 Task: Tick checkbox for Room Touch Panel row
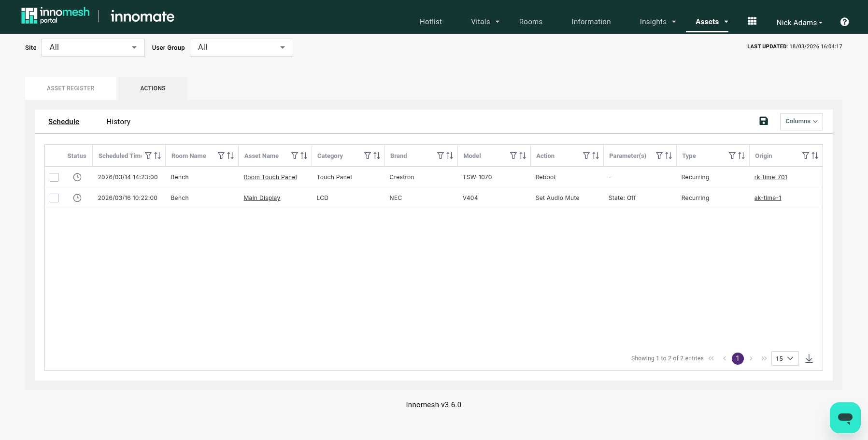pyautogui.click(x=54, y=177)
